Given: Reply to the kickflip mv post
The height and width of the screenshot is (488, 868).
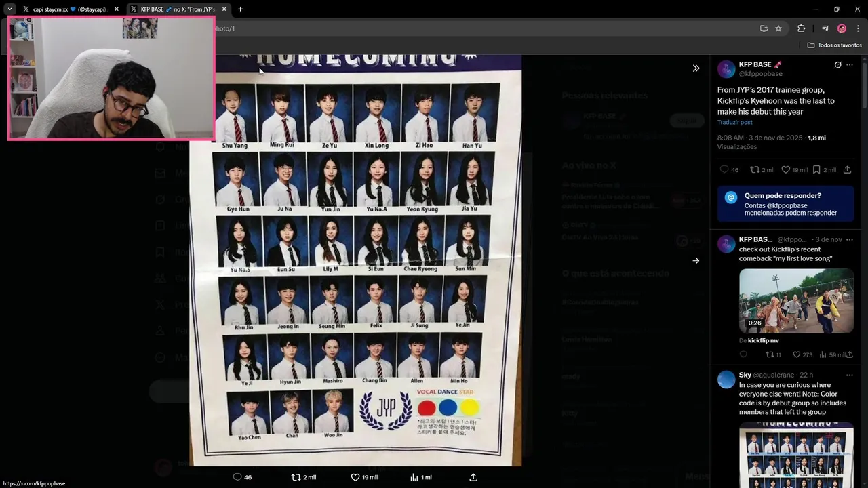Looking at the screenshot, I should (x=743, y=354).
